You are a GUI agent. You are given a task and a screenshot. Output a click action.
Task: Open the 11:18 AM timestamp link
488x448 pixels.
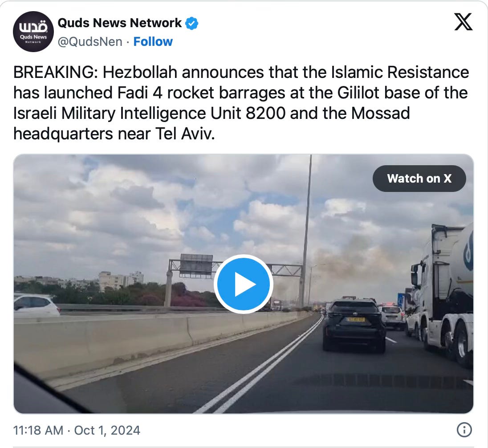(x=38, y=430)
